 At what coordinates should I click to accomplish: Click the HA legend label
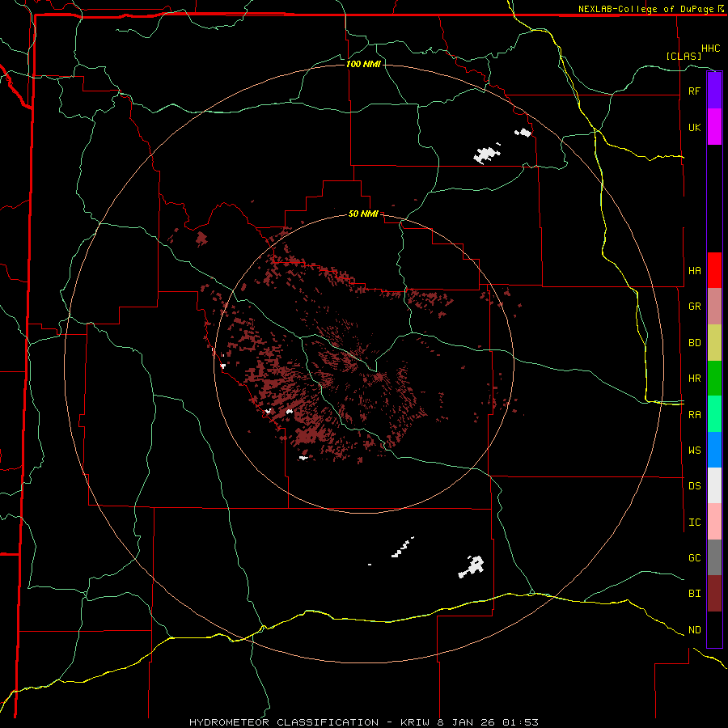[x=694, y=271]
